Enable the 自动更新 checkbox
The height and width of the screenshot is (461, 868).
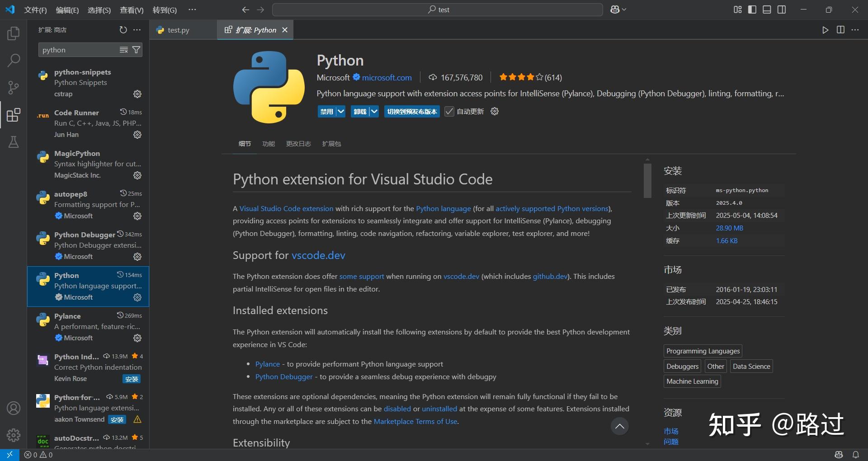[449, 111]
